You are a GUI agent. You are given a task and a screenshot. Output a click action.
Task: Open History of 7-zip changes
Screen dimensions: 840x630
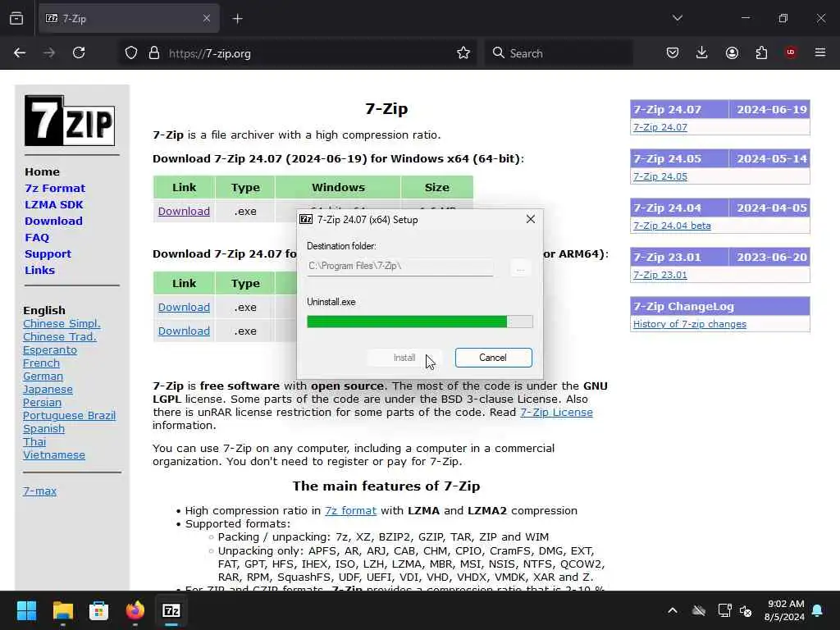(689, 324)
